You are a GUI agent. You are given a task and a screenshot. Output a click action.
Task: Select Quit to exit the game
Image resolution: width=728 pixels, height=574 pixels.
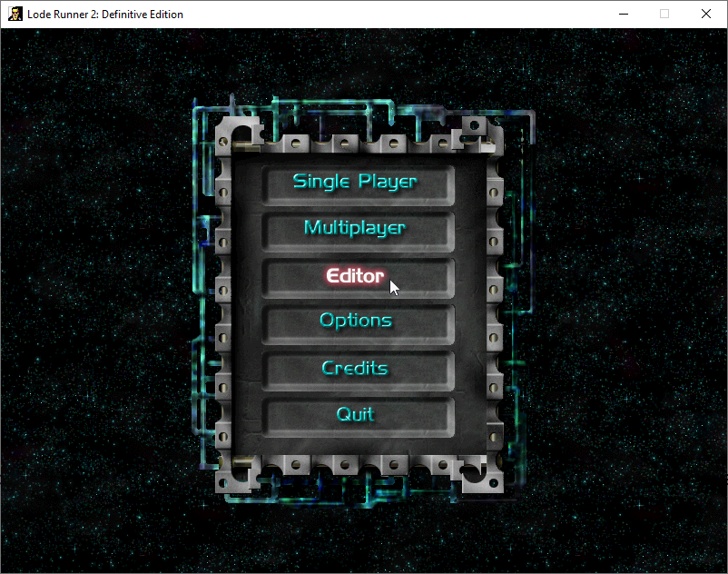358,418
